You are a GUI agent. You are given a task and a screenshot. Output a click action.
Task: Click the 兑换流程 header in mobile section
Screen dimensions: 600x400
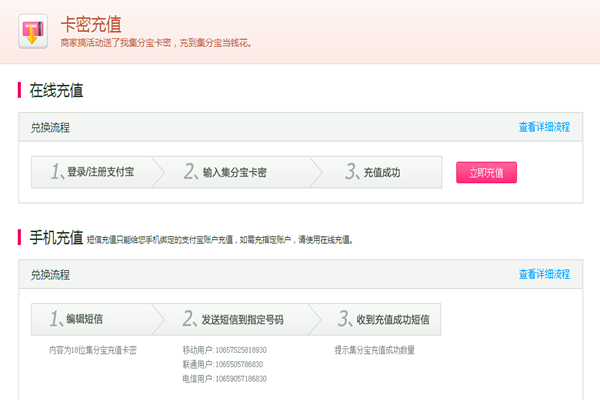50,275
